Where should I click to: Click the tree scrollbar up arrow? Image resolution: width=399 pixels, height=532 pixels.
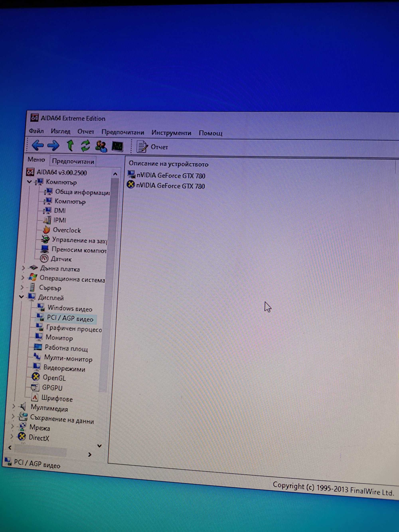[x=115, y=174]
